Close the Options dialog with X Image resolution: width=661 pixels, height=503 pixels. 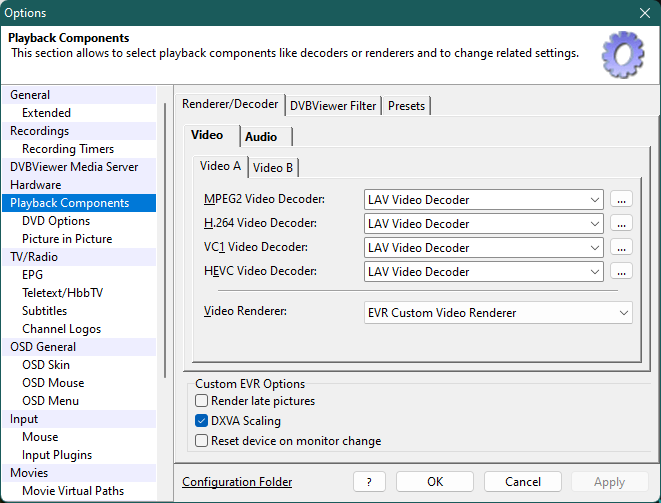(644, 13)
